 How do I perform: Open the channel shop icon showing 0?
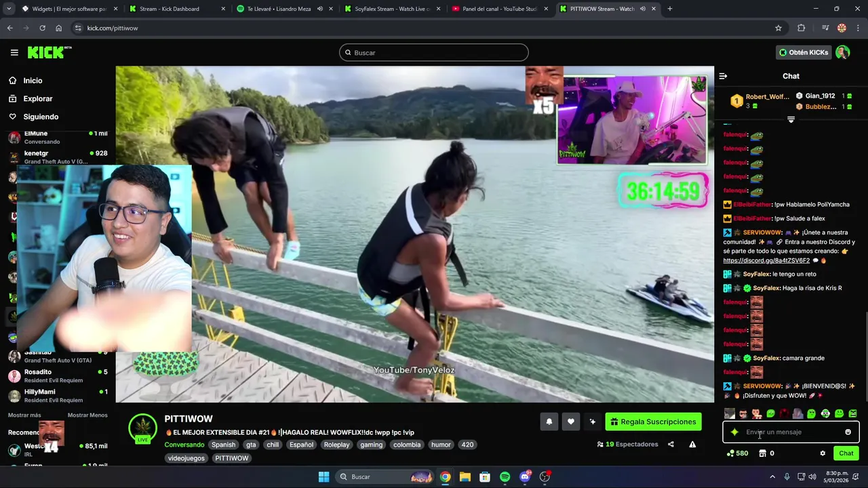click(x=762, y=453)
